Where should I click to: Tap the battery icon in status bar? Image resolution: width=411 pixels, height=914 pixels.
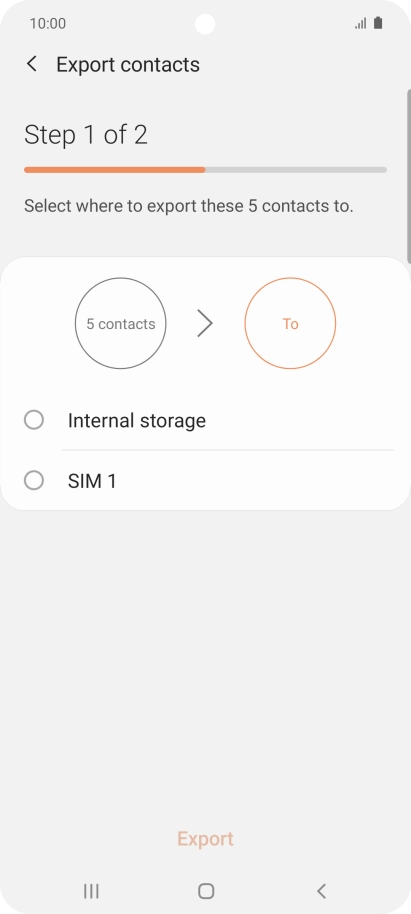(x=378, y=23)
